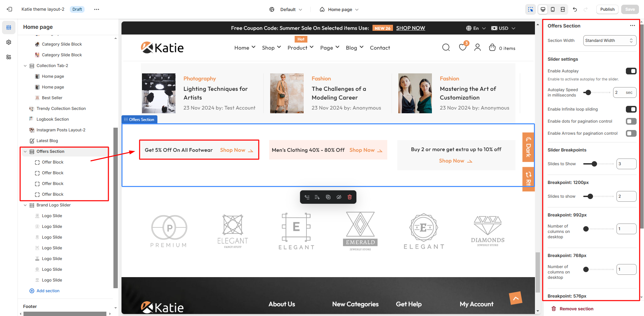Open search magnifier in store header
Viewport: 644px width, 316px height.
(446, 48)
